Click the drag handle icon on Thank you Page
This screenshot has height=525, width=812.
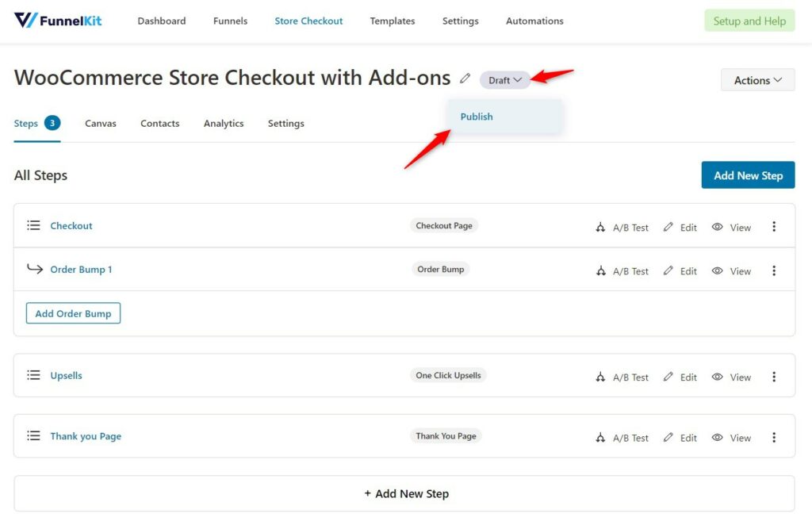coord(33,435)
